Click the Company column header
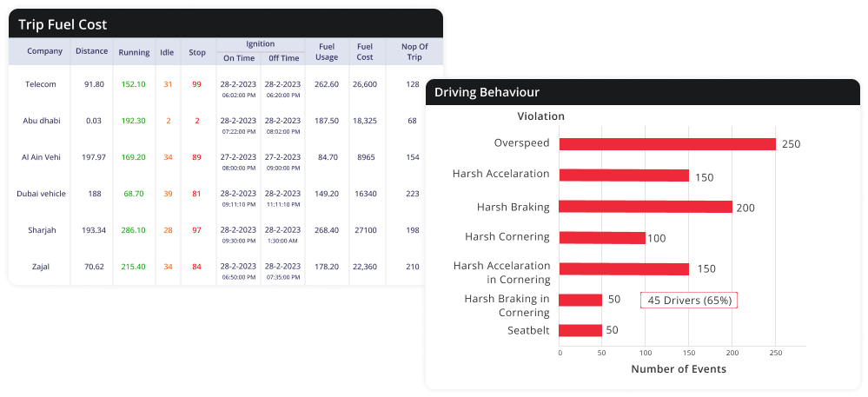The height and width of the screenshot is (397, 868). point(44,51)
